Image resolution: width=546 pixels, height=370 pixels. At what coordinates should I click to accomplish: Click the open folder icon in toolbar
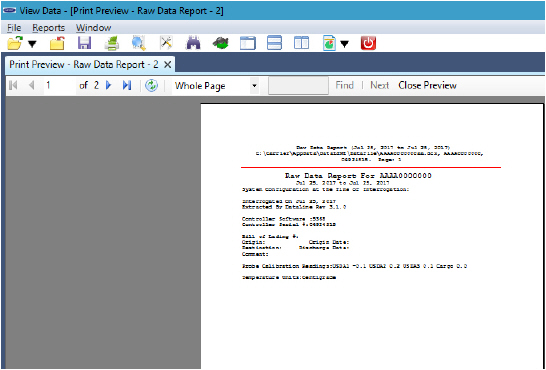coord(15,44)
